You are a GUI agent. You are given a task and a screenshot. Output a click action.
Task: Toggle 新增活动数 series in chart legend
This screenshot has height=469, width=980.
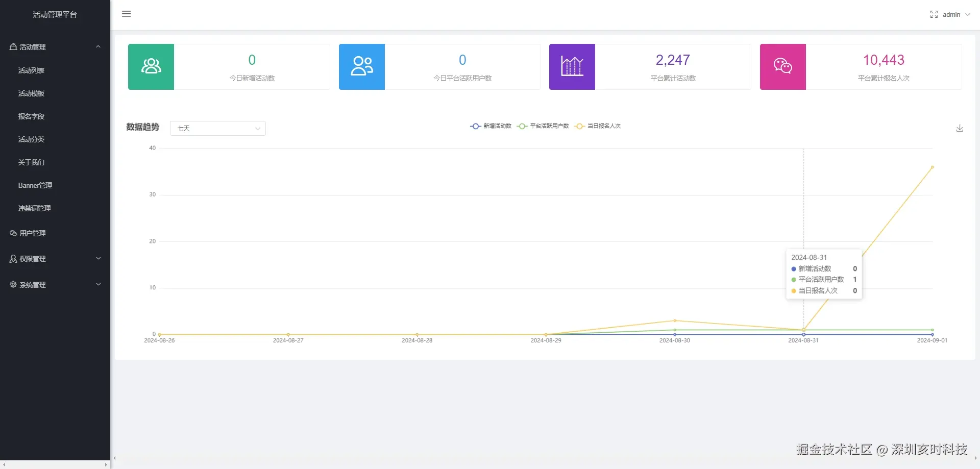491,126
